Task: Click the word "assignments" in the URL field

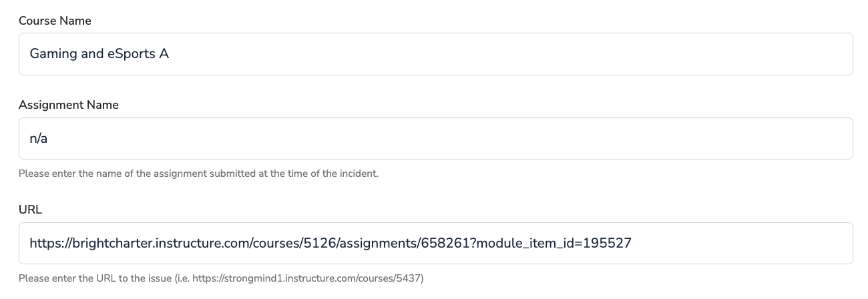Action: pos(377,243)
